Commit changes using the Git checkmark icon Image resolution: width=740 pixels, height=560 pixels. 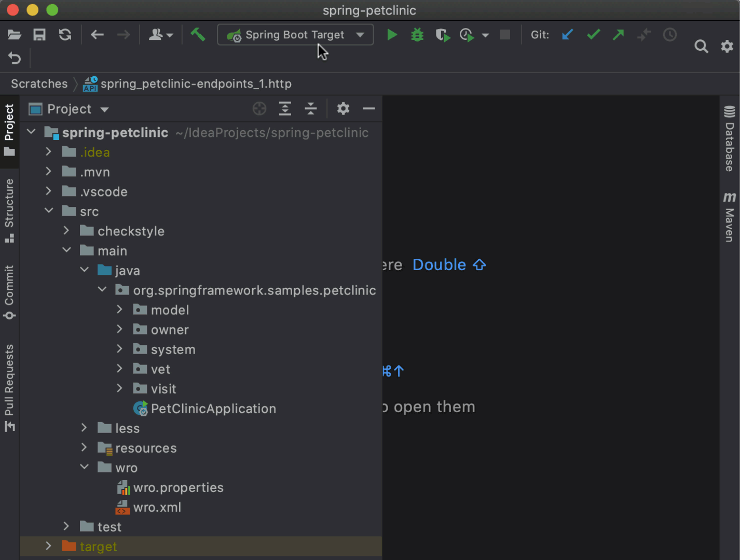[x=593, y=35]
